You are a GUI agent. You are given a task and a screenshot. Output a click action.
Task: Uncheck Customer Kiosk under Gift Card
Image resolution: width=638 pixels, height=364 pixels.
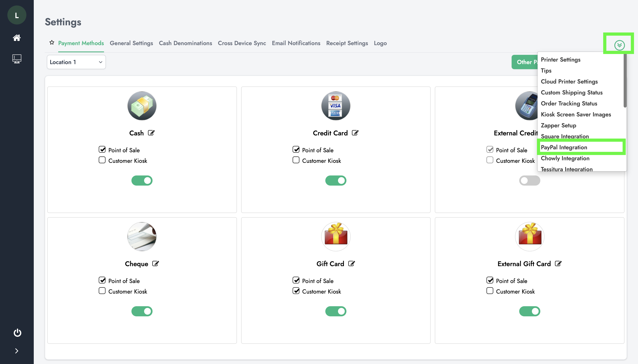click(x=296, y=291)
